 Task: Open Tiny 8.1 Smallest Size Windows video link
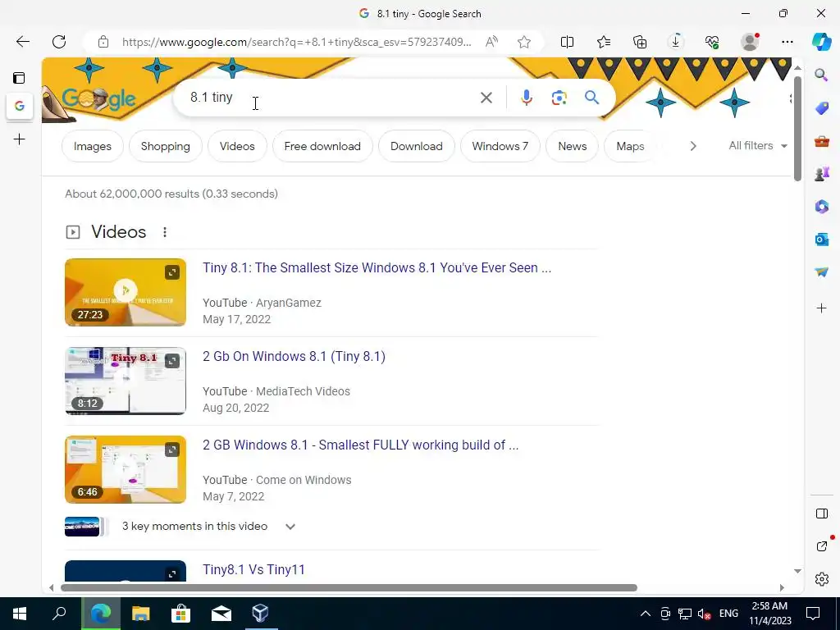pyautogui.click(x=377, y=268)
